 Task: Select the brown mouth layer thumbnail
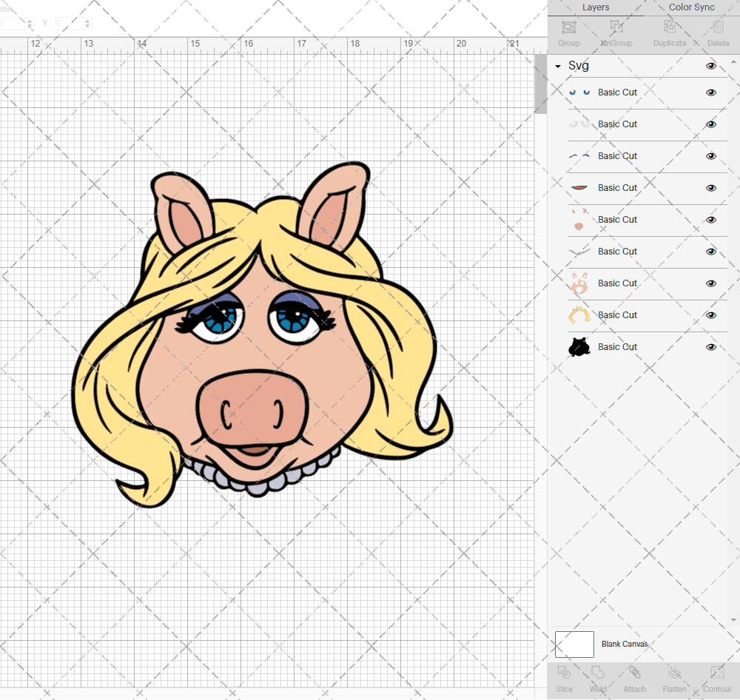[579, 188]
